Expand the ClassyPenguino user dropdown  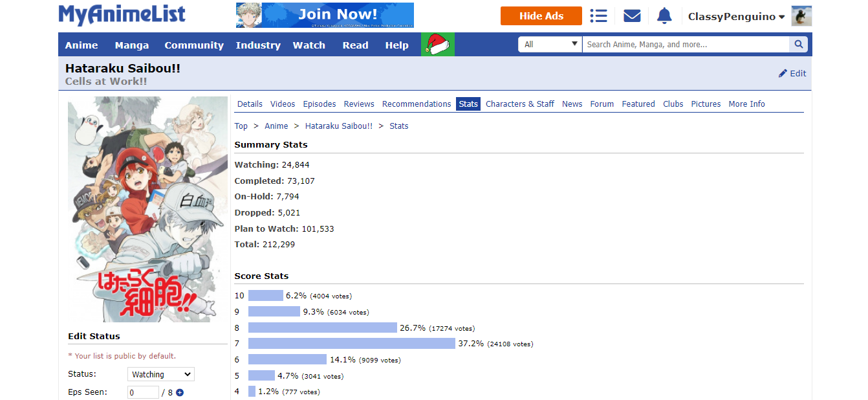[x=736, y=17]
